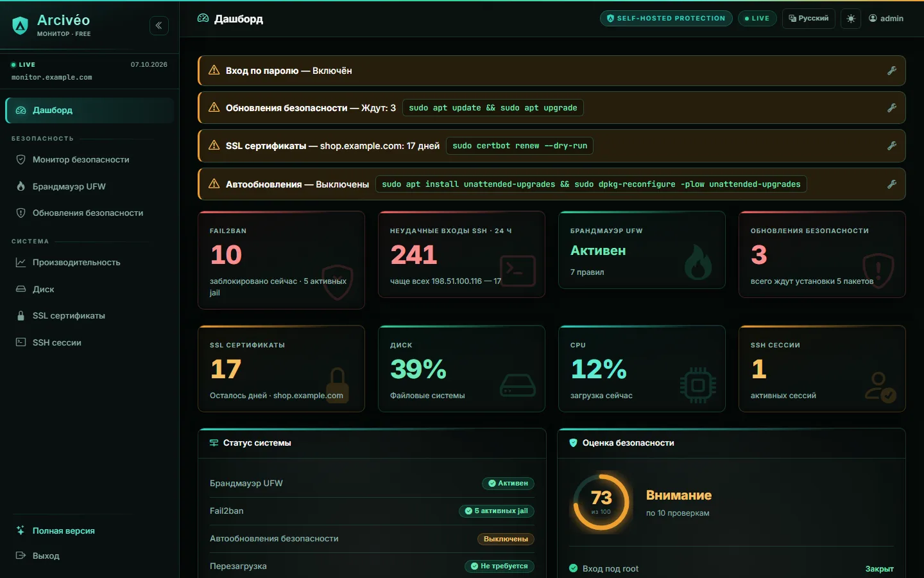Click wrench icon on SSL сертификаты alert
The height and width of the screenshot is (578, 924).
click(x=892, y=146)
